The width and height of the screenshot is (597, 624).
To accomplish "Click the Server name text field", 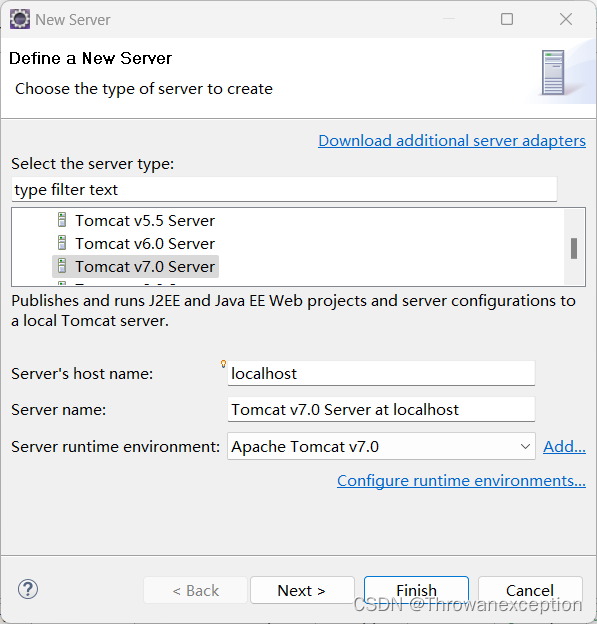I will point(381,409).
